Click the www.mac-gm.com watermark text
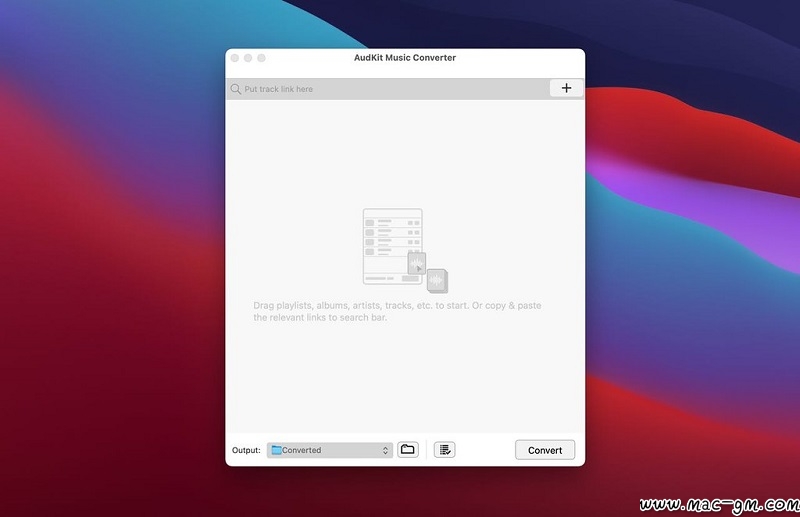 pos(718,502)
